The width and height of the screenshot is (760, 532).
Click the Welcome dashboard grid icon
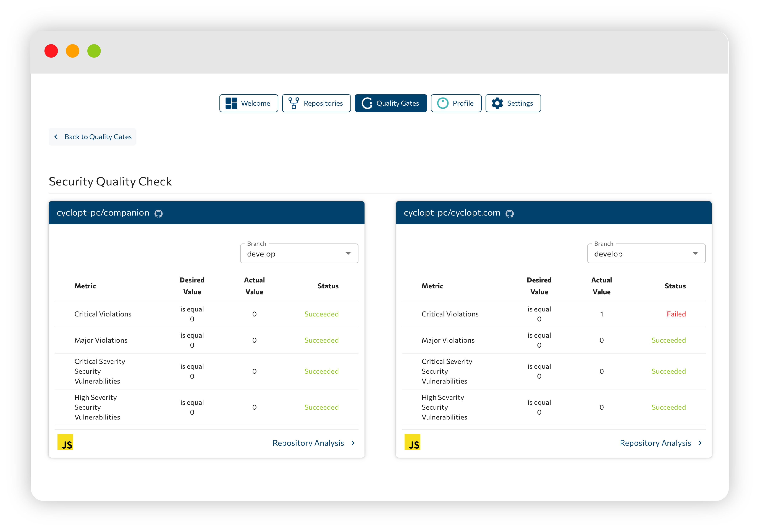(231, 103)
